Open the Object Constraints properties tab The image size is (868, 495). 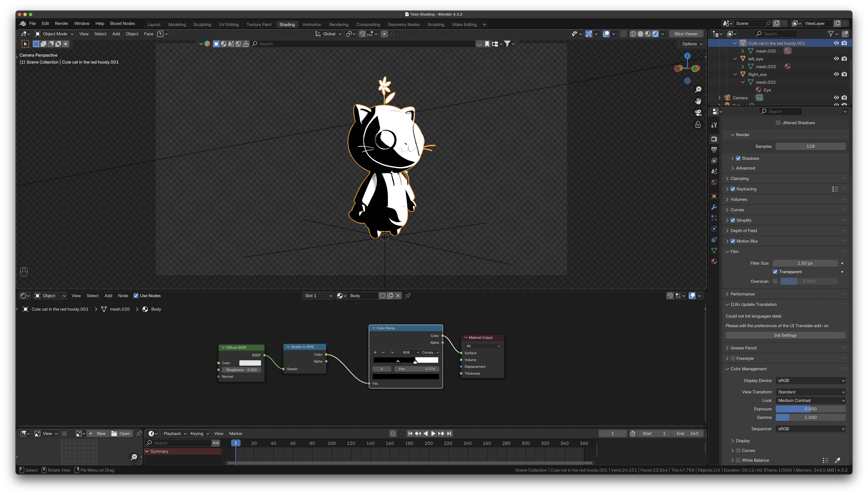(x=714, y=240)
